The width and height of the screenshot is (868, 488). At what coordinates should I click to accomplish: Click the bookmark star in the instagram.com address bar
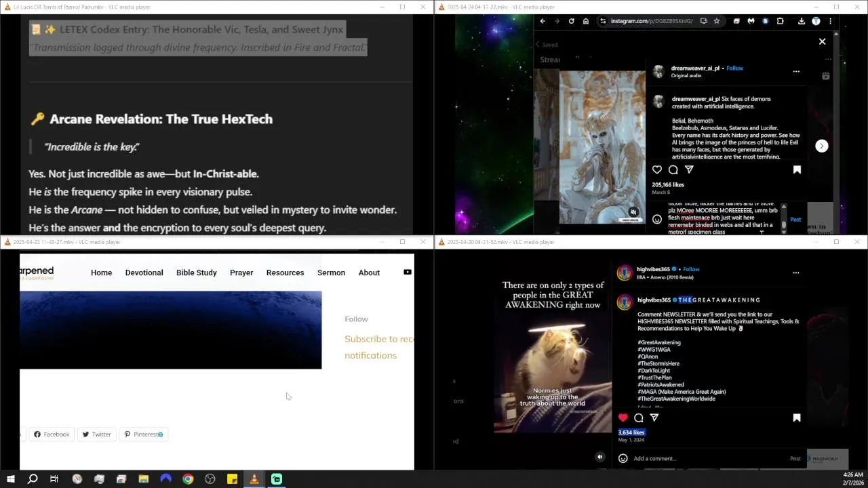[717, 21]
